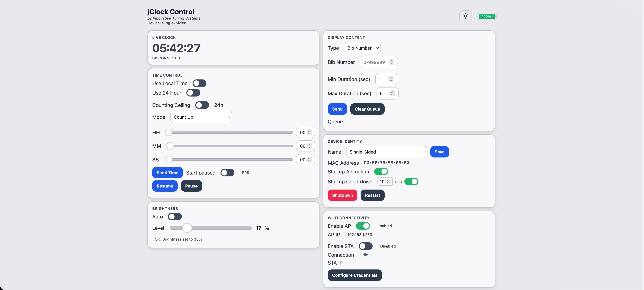Click the red Shutdown button
644x290 pixels.
[x=343, y=195]
